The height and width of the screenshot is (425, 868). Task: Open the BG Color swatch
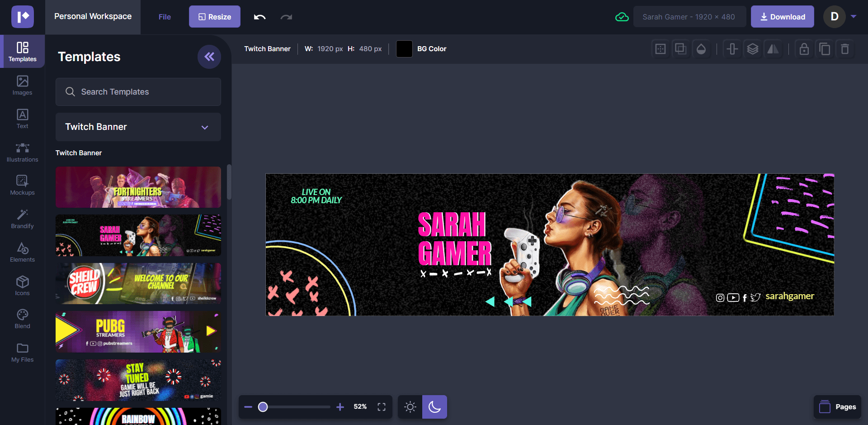pyautogui.click(x=404, y=48)
